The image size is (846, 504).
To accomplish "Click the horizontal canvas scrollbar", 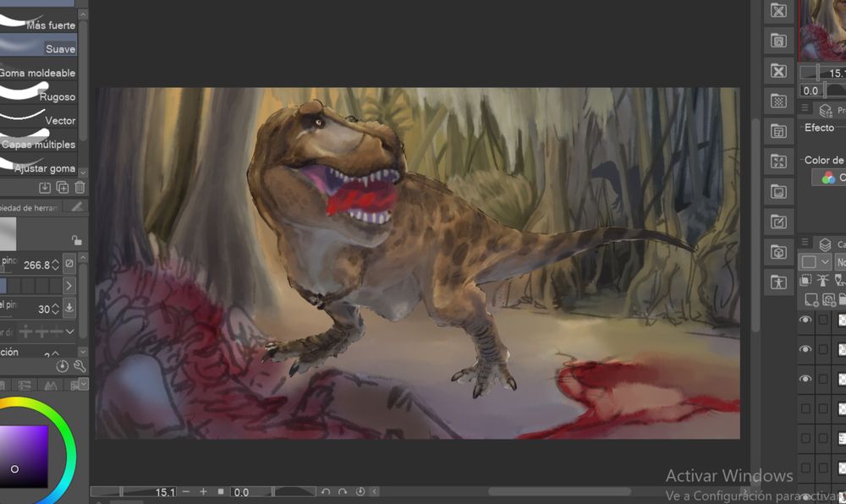I will pos(558,491).
